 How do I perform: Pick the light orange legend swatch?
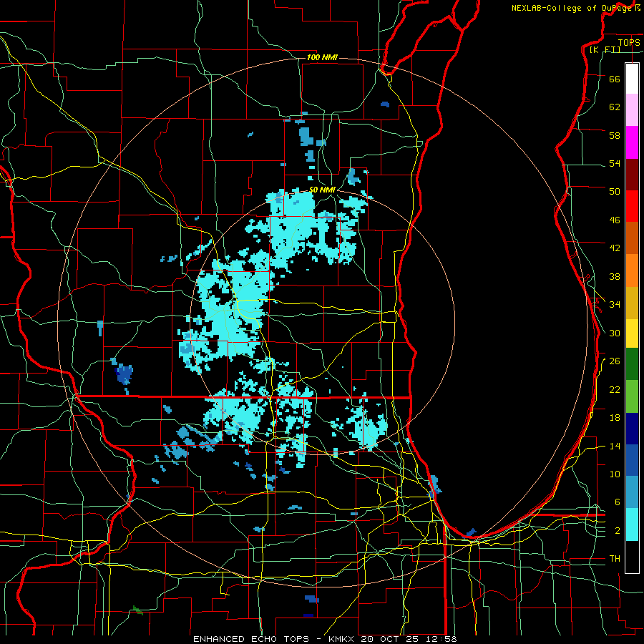[632, 270]
